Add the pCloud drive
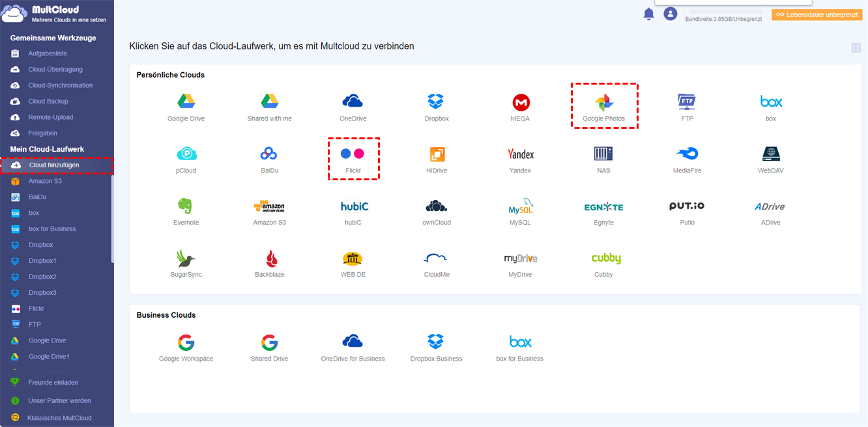Image resolution: width=868 pixels, height=427 pixels. point(186,154)
